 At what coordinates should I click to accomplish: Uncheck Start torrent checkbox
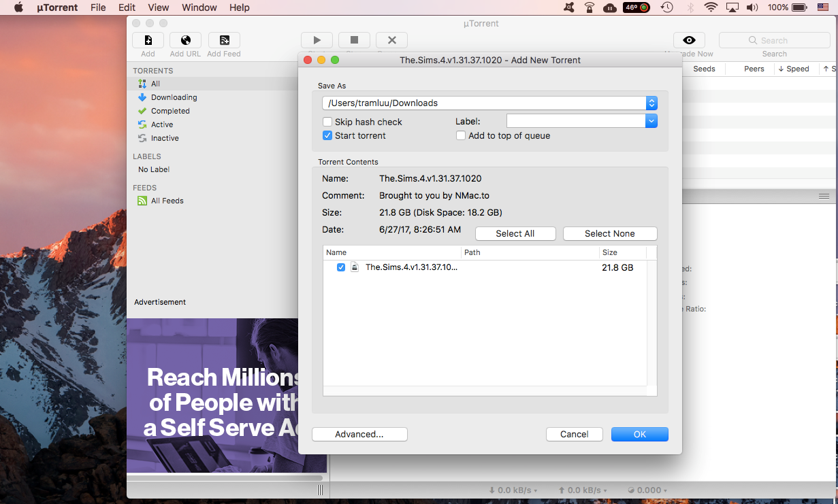[327, 135]
